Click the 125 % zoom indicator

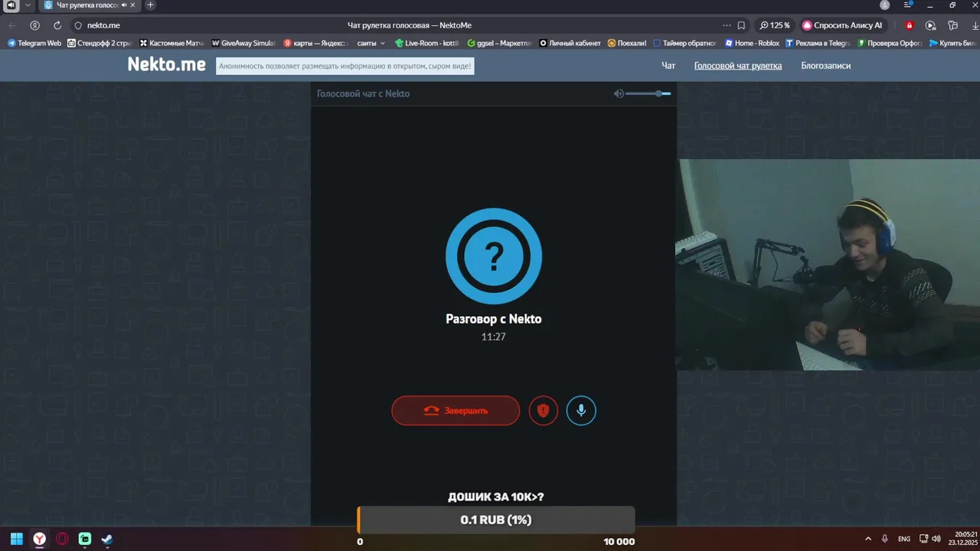click(x=774, y=25)
